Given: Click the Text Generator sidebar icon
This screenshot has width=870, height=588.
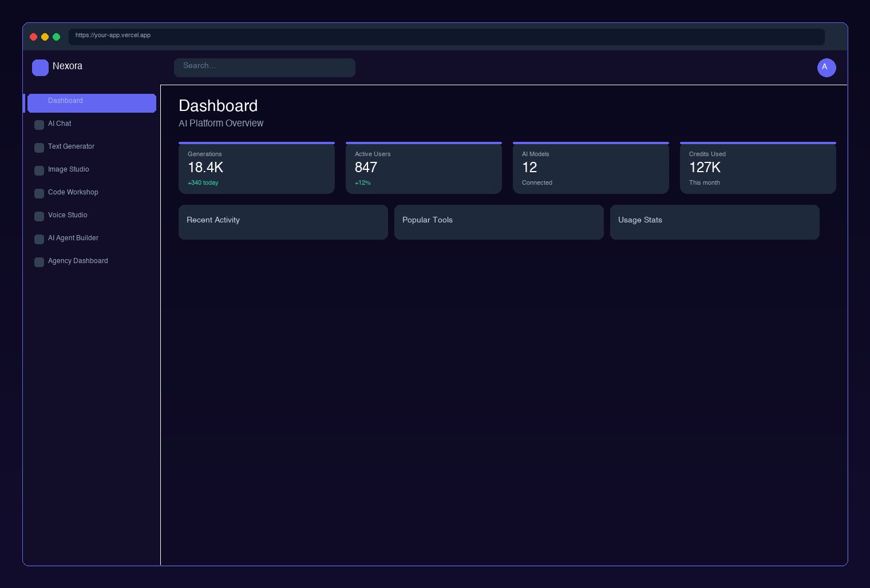Looking at the screenshot, I should 39,148.
